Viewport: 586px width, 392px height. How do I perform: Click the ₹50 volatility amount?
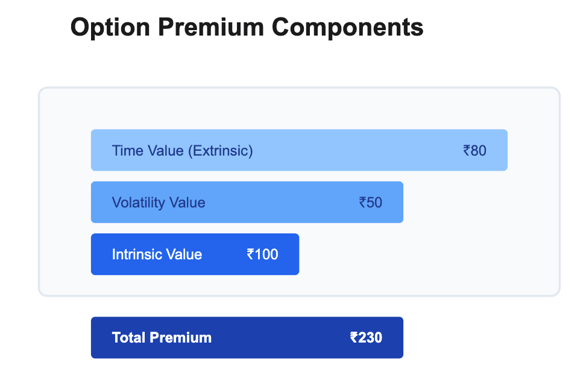[371, 203]
